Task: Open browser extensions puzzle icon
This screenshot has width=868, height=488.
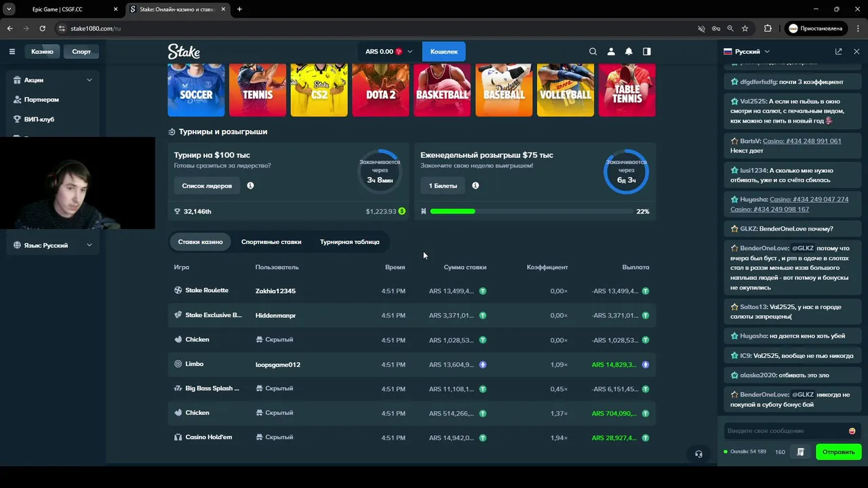Action: click(x=768, y=28)
